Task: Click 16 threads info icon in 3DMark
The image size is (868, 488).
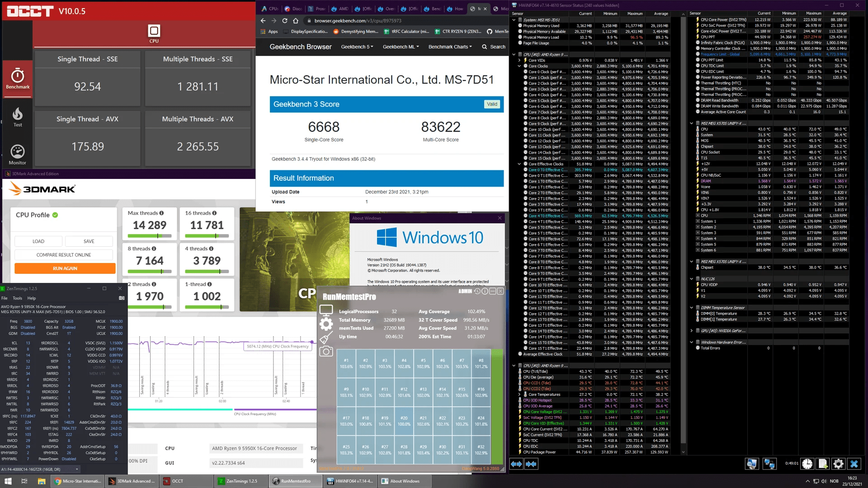Action: click(214, 213)
